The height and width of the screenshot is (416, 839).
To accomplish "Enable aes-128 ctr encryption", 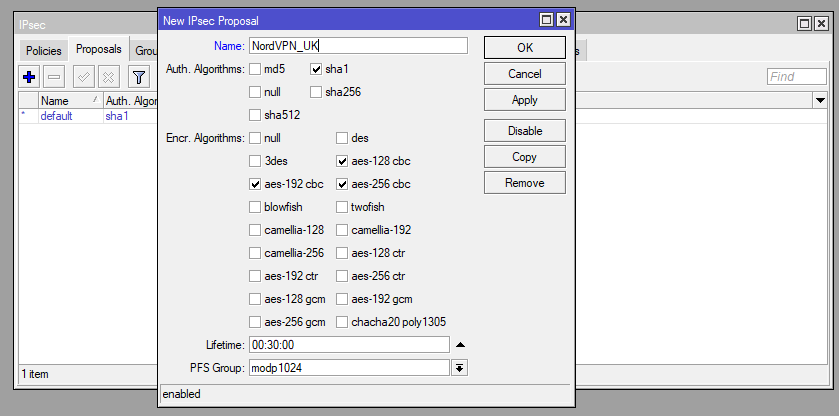I will [342, 253].
